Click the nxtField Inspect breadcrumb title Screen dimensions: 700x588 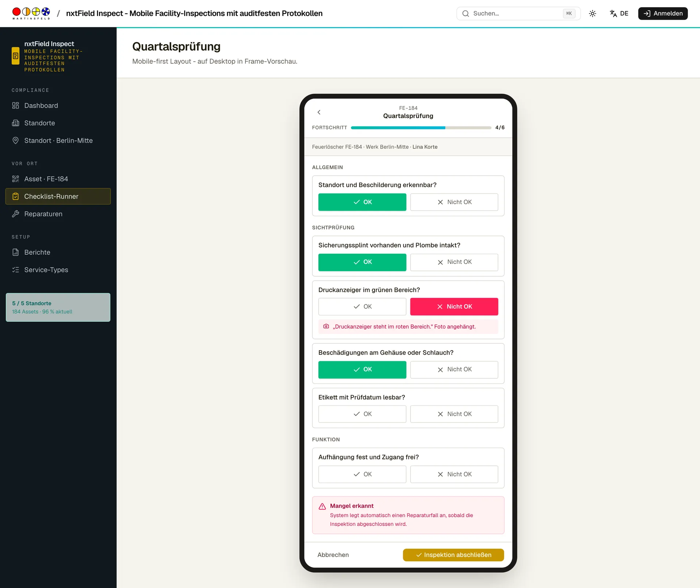[x=194, y=13]
